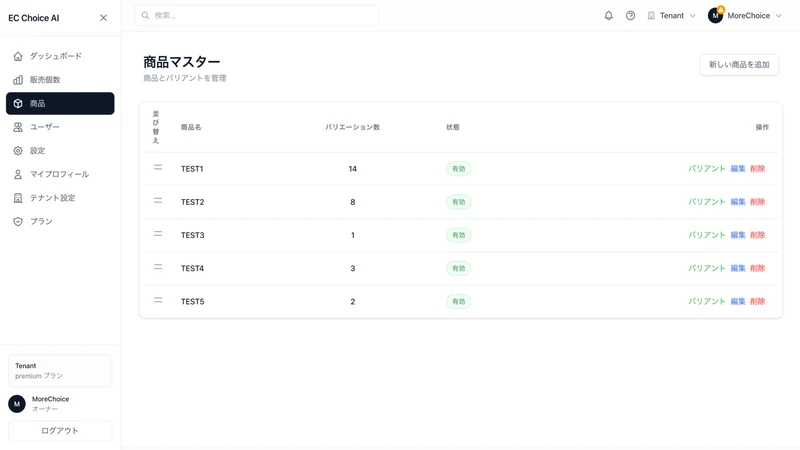Open the help question mark icon

[631, 16]
